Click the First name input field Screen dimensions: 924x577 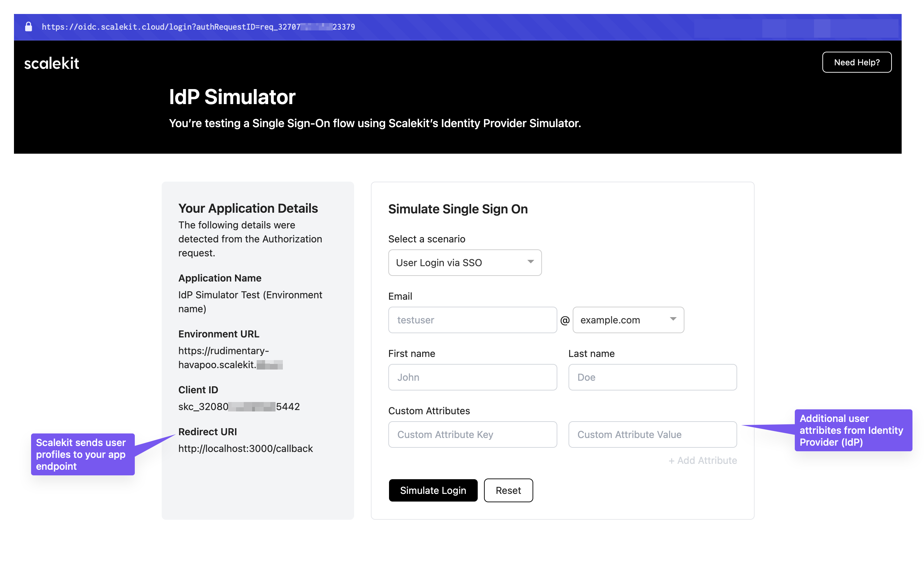[x=472, y=377]
